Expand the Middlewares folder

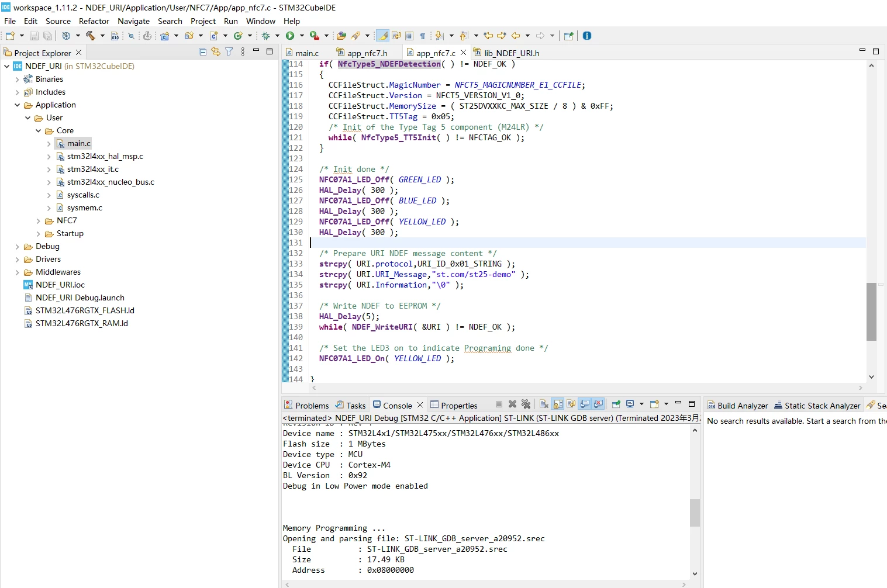(18, 272)
